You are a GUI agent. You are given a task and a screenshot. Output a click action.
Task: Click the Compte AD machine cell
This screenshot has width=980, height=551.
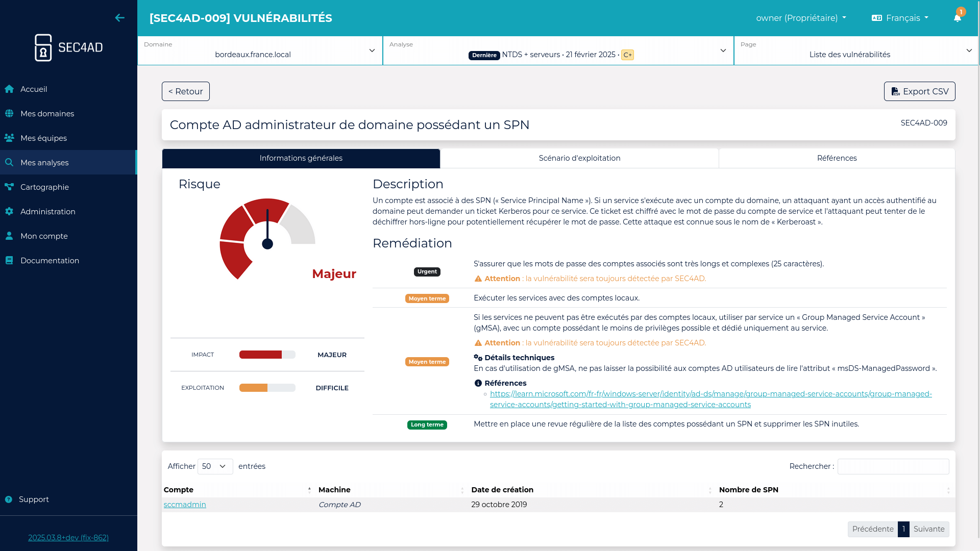click(x=339, y=505)
